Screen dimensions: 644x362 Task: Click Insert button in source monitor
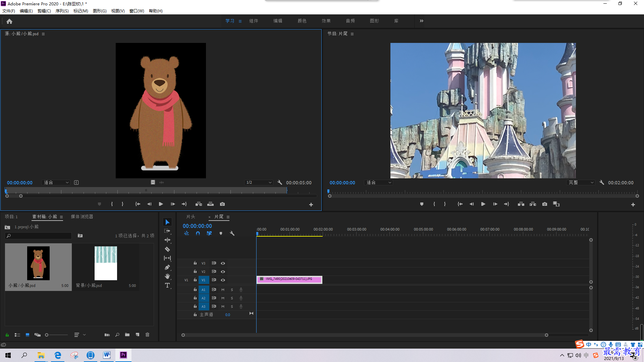point(199,204)
